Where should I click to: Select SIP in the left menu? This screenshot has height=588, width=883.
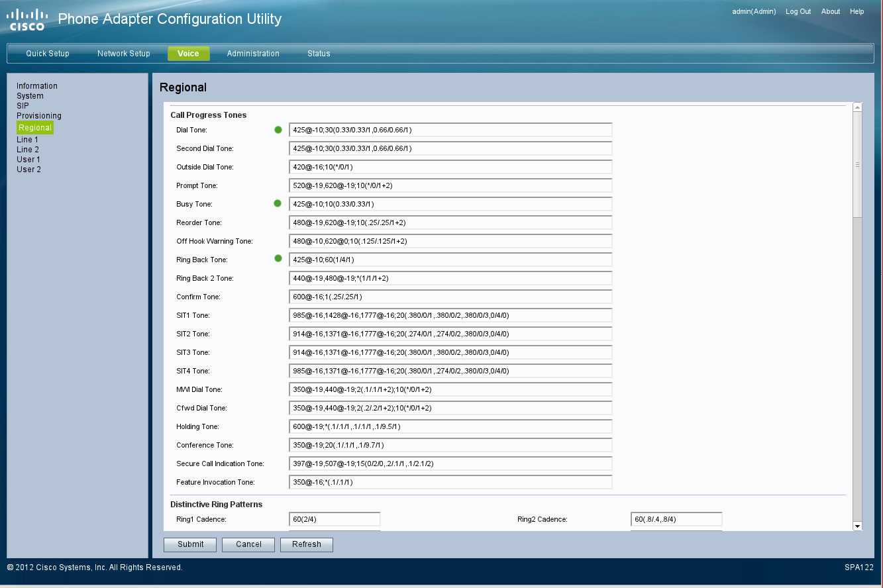click(23, 106)
